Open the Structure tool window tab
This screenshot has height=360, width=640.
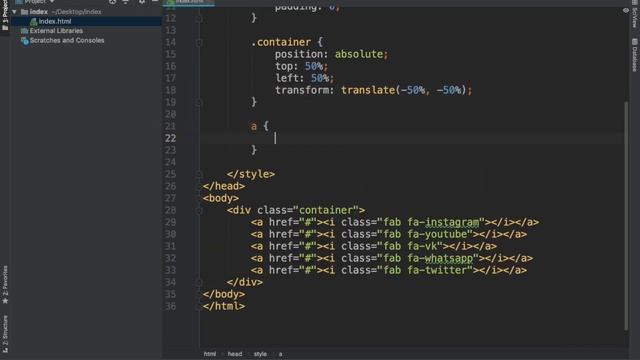point(5,334)
